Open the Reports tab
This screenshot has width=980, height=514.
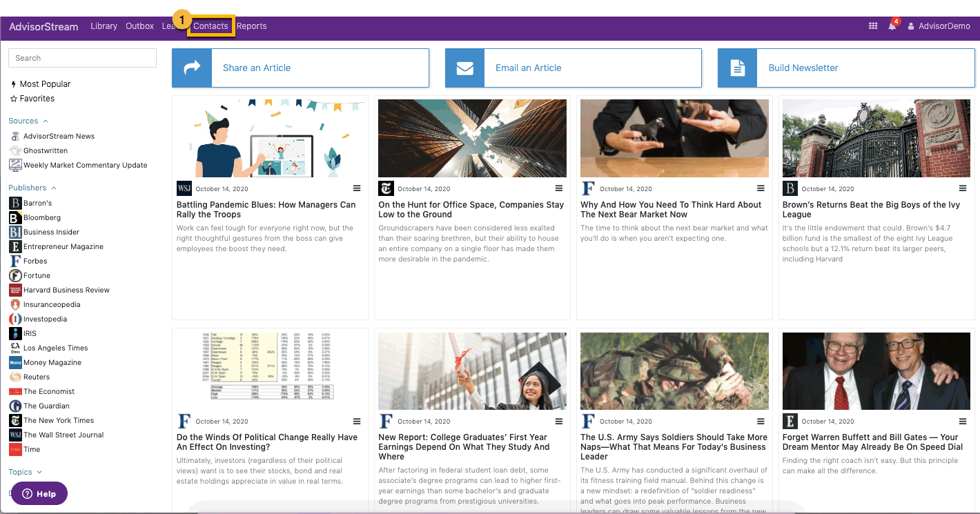[x=252, y=26]
